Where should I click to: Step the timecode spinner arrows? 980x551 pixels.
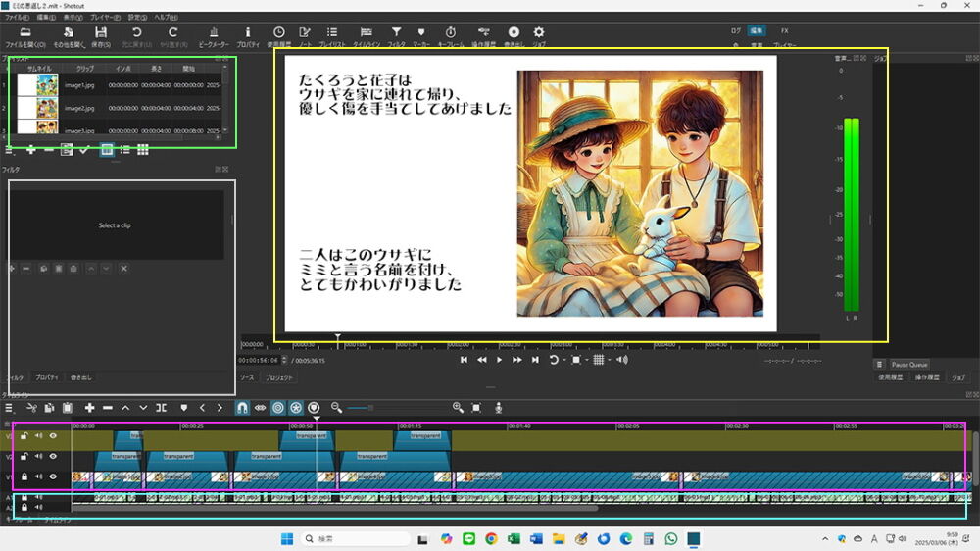(284, 360)
